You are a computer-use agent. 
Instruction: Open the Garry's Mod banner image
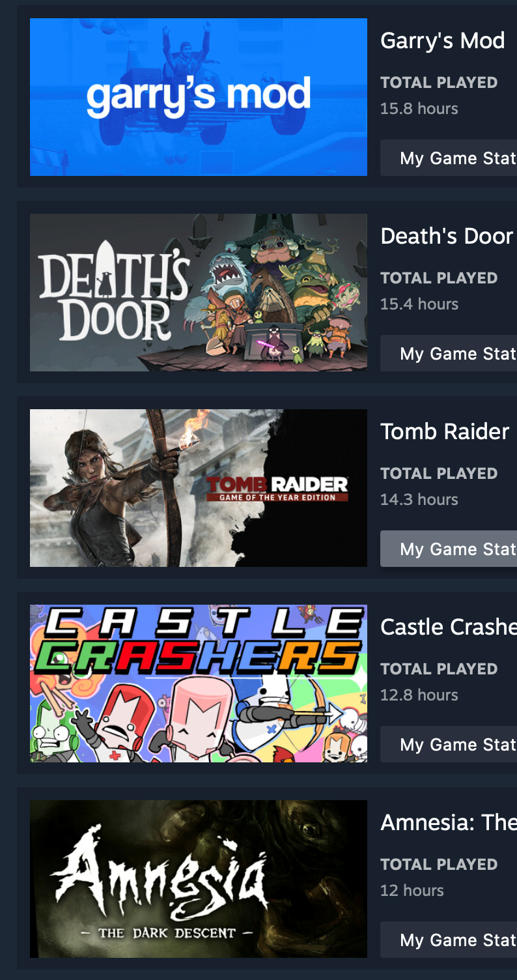pyautogui.click(x=199, y=97)
